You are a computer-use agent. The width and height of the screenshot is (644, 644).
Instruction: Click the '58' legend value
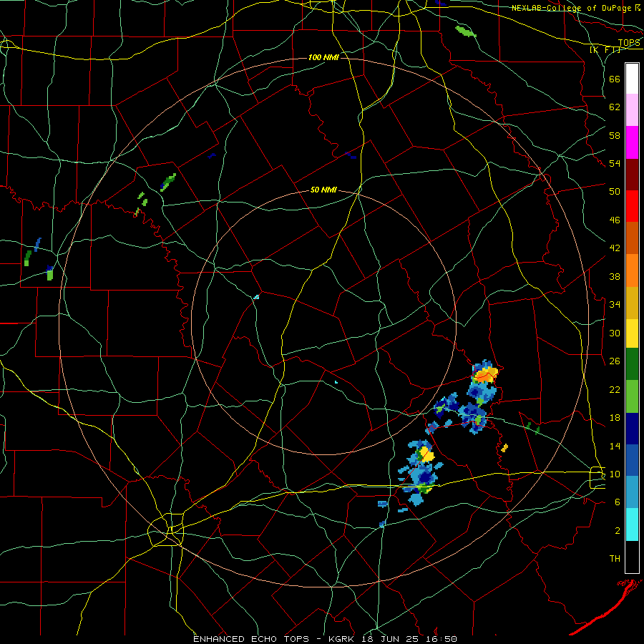615,135
